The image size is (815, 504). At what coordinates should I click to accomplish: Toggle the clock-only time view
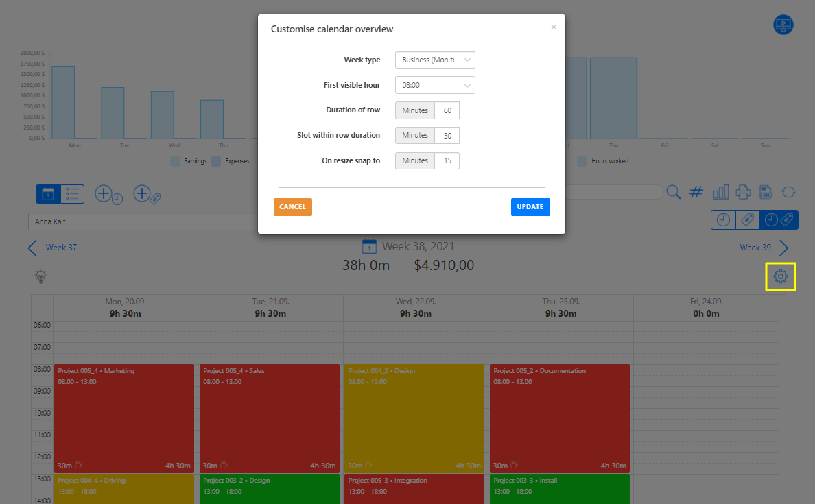723,219
